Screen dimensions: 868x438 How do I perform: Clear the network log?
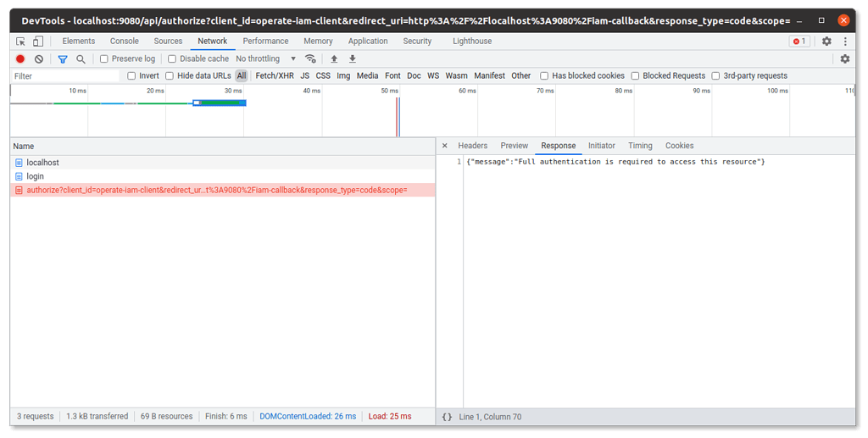[39, 58]
